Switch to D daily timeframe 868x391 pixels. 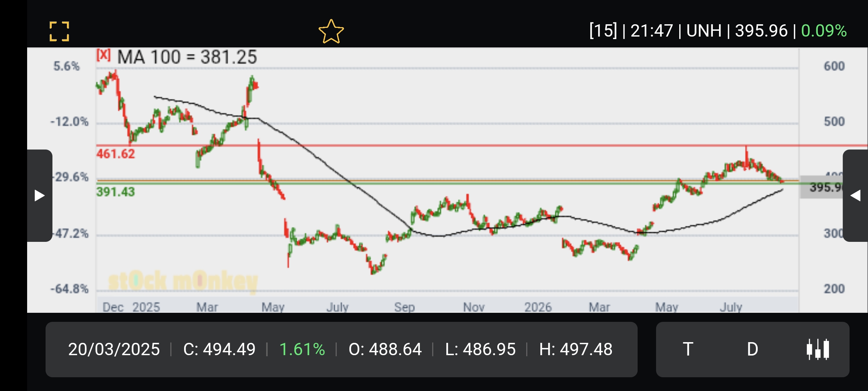753,349
